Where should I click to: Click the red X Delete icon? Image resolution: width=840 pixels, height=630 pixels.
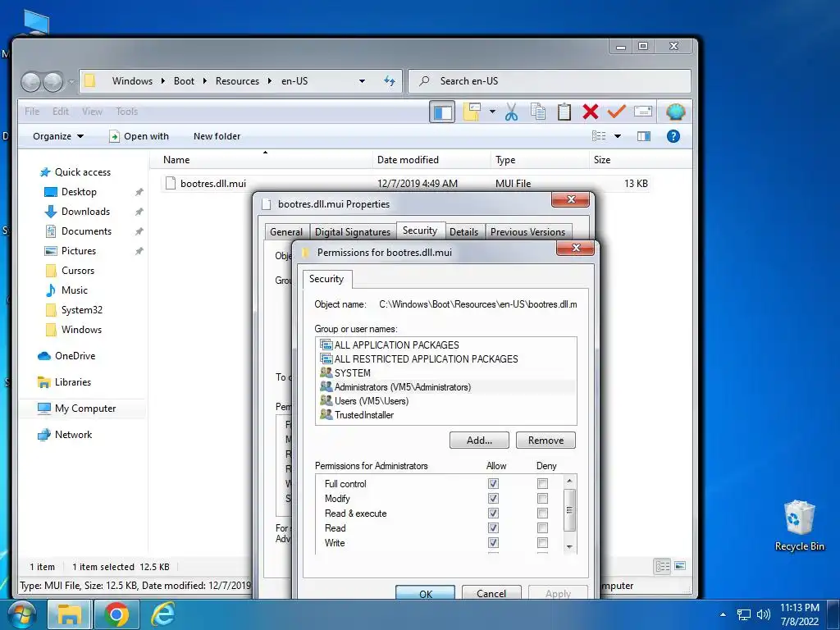[x=591, y=112]
